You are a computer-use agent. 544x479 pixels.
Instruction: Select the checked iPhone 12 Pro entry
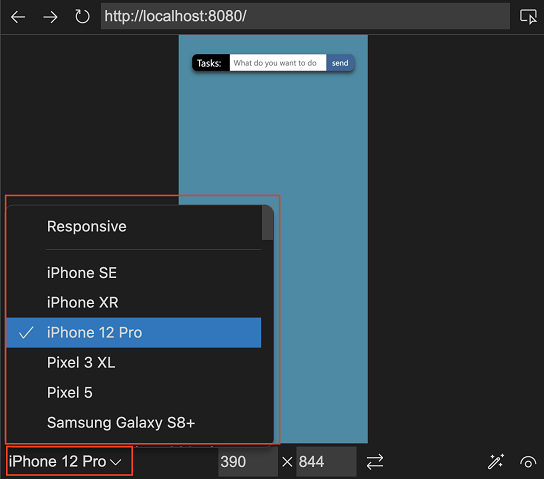pos(134,333)
